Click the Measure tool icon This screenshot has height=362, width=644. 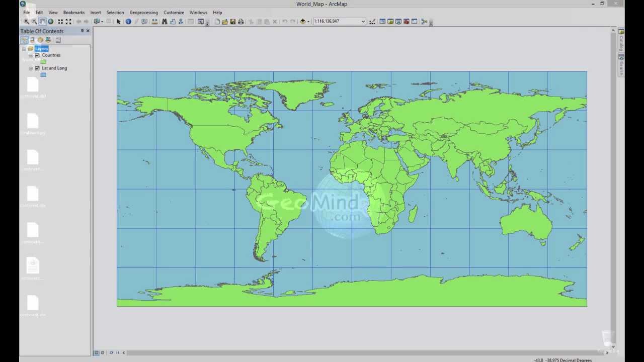pyautogui.click(x=154, y=21)
